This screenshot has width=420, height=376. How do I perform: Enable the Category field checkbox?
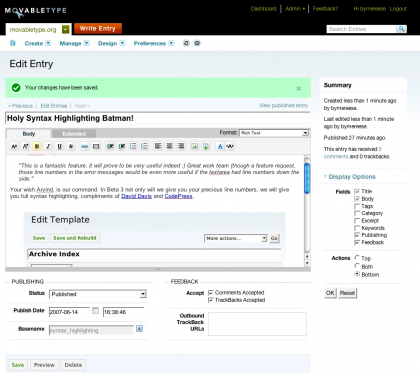357,213
